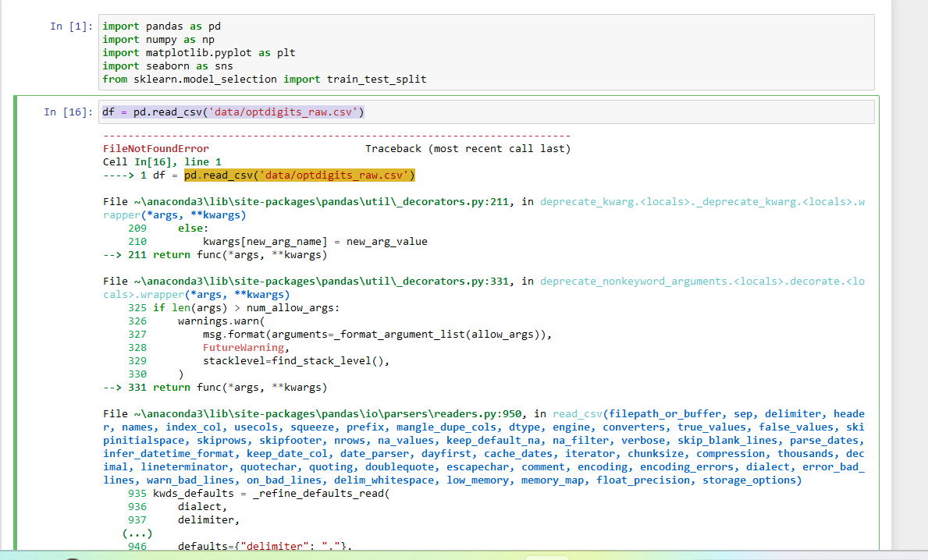This screenshot has width=928, height=560.
Task: Click the yellow highlighted pd.read_csv call
Action: point(300,175)
